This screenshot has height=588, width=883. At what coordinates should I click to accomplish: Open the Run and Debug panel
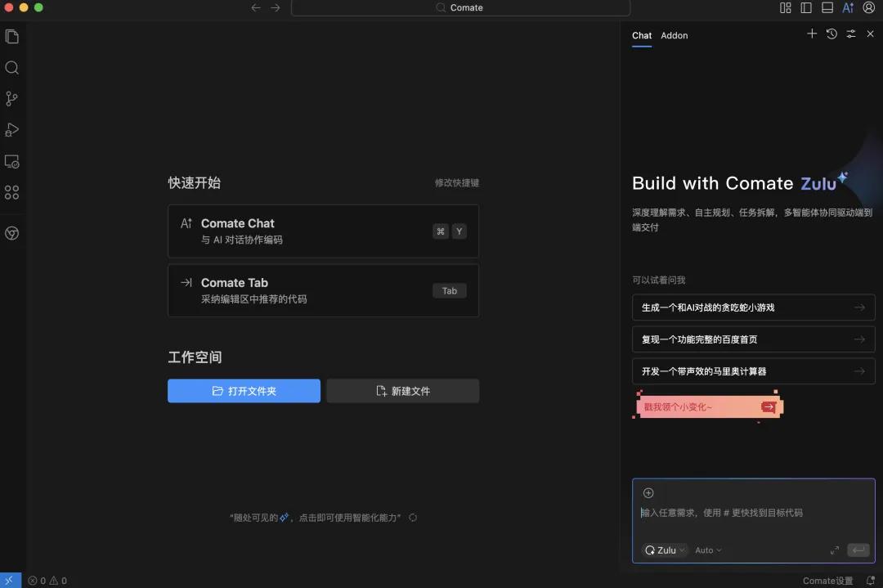click(11, 129)
